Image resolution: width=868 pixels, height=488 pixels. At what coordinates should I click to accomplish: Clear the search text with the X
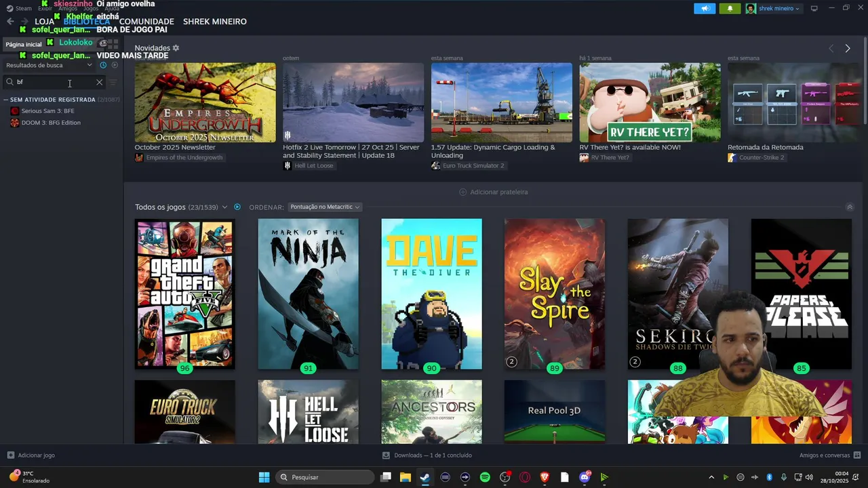pos(99,82)
